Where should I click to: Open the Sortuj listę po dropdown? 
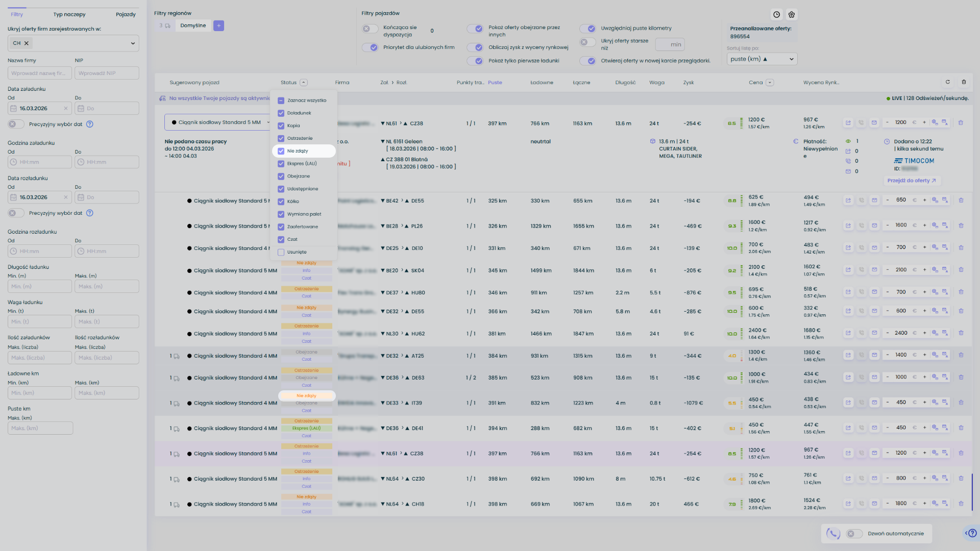(x=762, y=59)
